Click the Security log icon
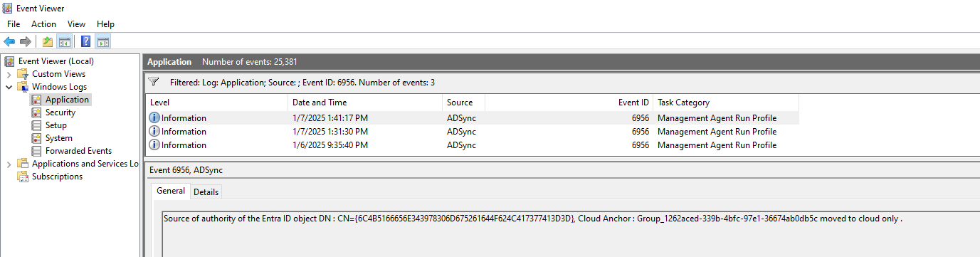Image resolution: width=980 pixels, height=257 pixels. [x=37, y=112]
